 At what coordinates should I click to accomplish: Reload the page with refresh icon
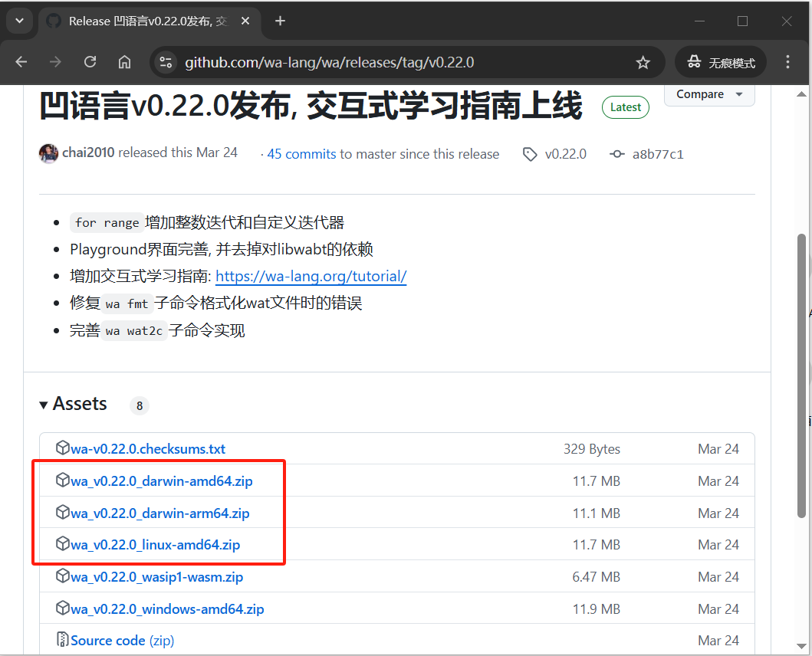coord(90,62)
